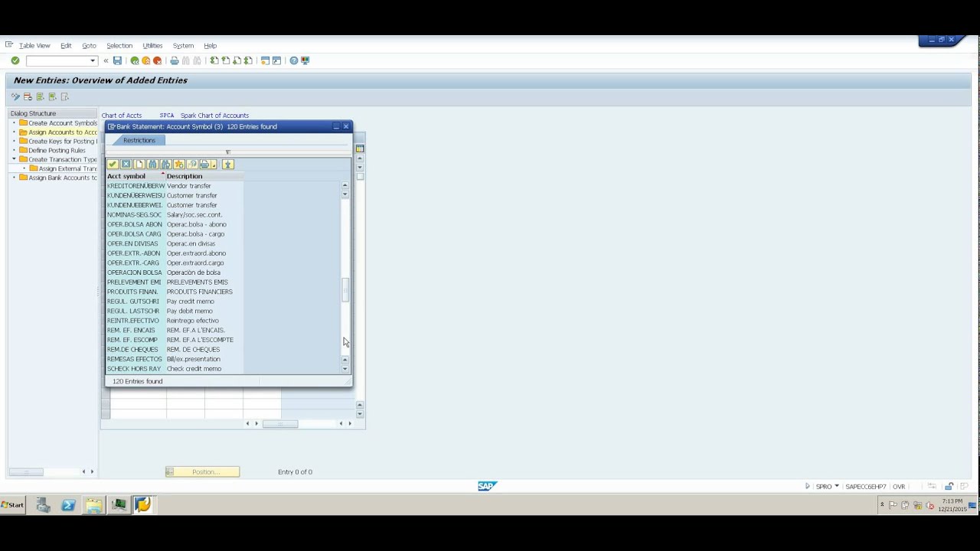Collapse the Create Transaction Type tree node
Image resolution: width=980 pixels, height=551 pixels.
click(14, 159)
